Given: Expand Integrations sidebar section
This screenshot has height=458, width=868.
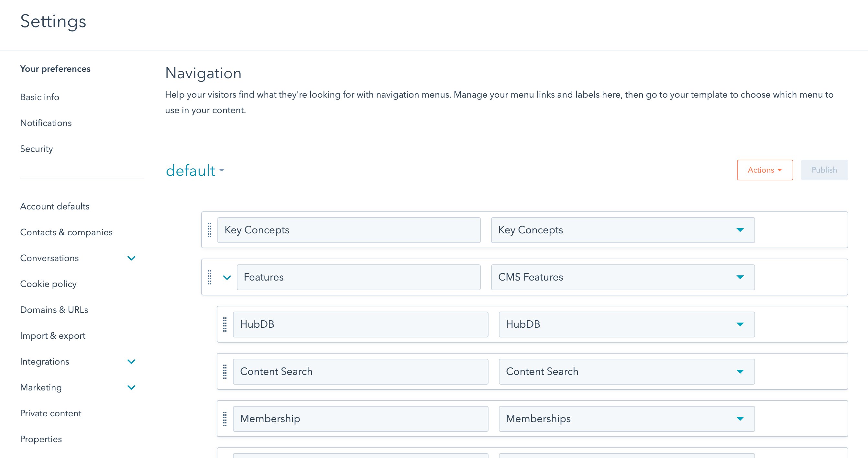Looking at the screenshot, I should click(131, 362).
